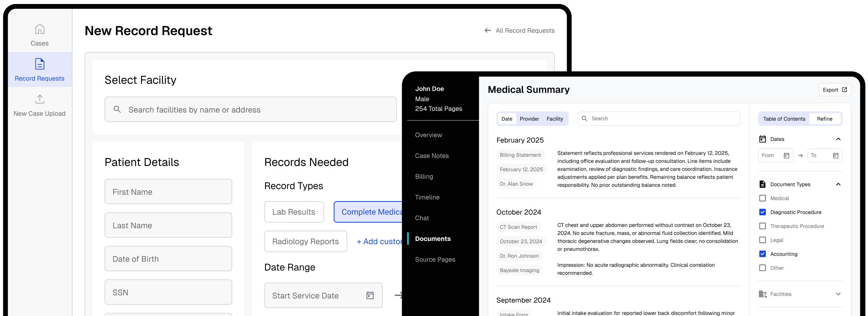Check the Legal checkbox
868x316 pixels.
pyautogui.click(x=763, y=240)
